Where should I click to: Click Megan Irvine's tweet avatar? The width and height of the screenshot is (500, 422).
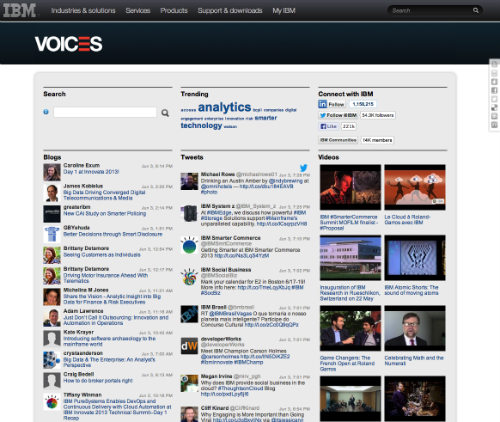tap(189, 383)
